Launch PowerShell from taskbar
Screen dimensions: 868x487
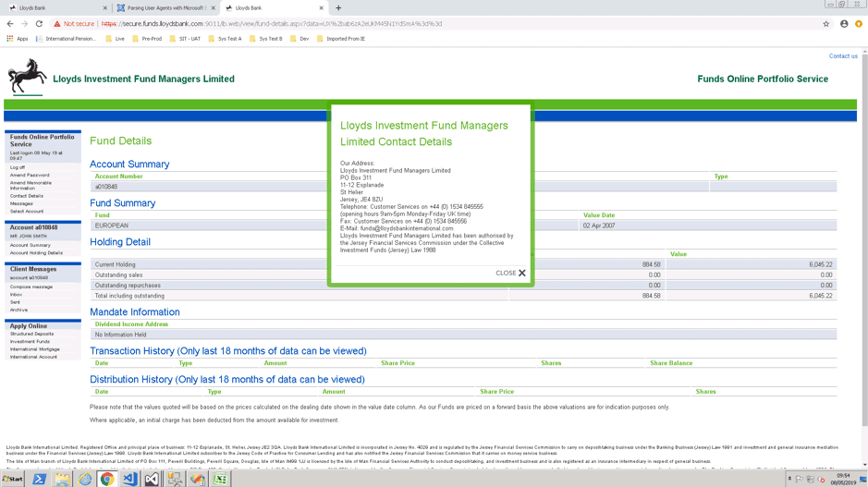pyautogui.click(x=39, y=479)
